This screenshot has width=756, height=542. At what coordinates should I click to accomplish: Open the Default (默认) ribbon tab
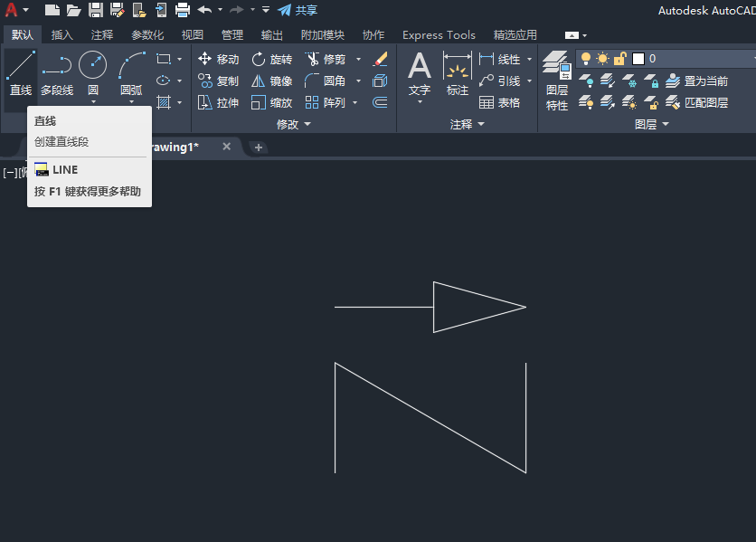(x=23, y=34)
